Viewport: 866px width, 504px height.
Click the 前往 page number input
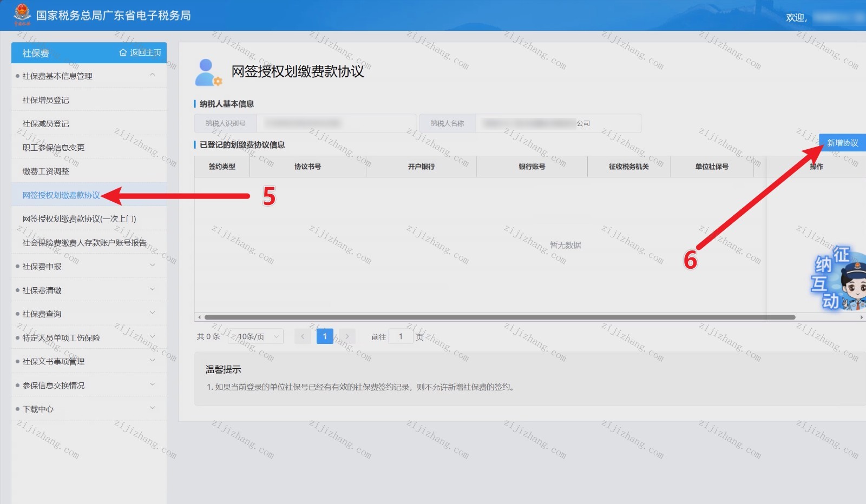pyautogui.click(x=401, y=336)
